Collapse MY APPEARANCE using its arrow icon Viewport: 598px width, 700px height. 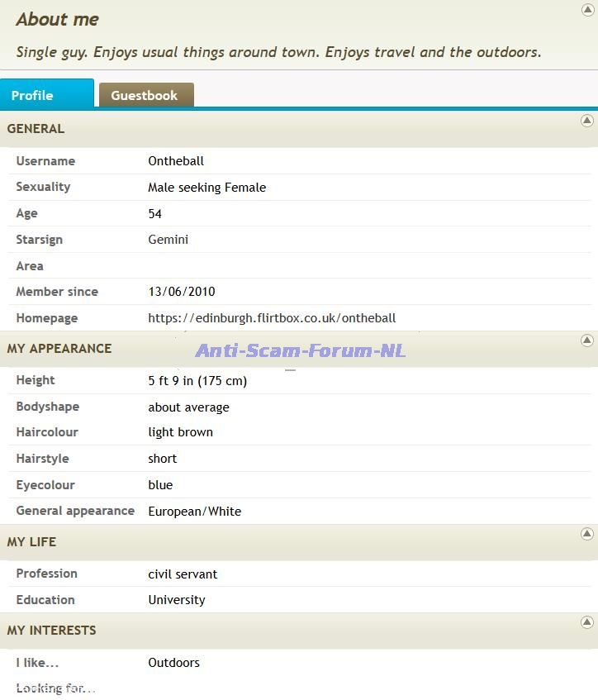pyautogui.click(x=587, y=340)
